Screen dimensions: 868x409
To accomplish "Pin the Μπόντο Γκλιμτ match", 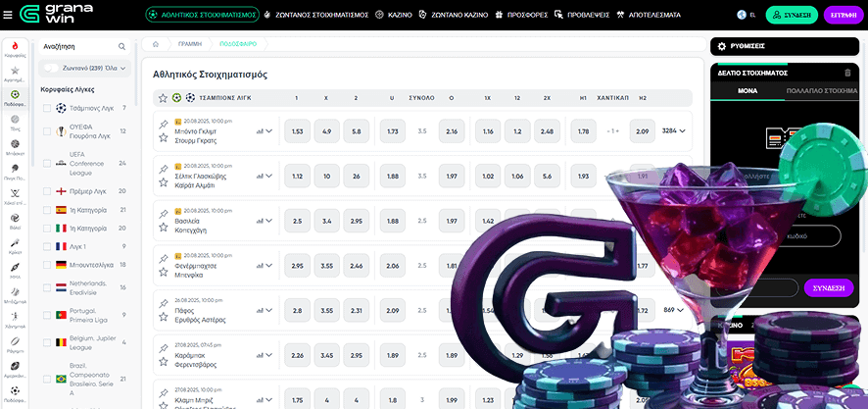I will point(164,125).
